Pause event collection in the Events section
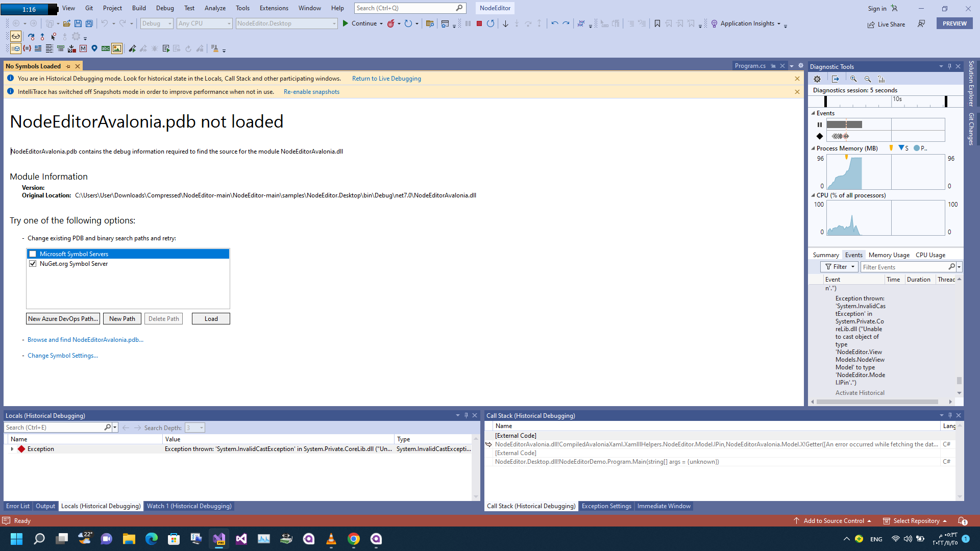 820,124
